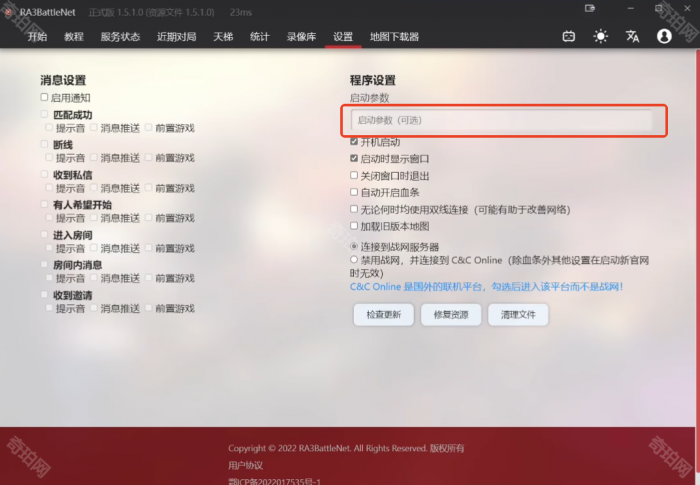Image resolution: width=700 pixels, height=485 pixels.
Task: Select the 天梯 tab
Action: pos(223,37)
